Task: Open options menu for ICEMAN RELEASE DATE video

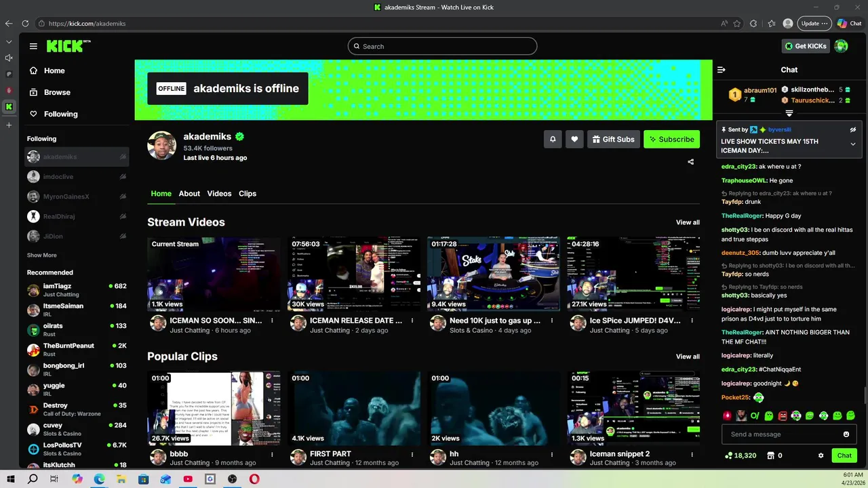Action: (x=412, y=321)
